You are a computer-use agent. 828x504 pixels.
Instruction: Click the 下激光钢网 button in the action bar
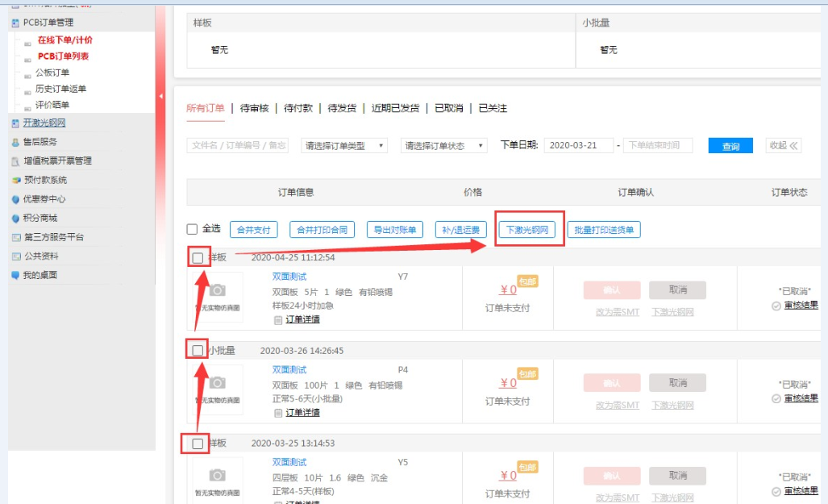[527, 230]
